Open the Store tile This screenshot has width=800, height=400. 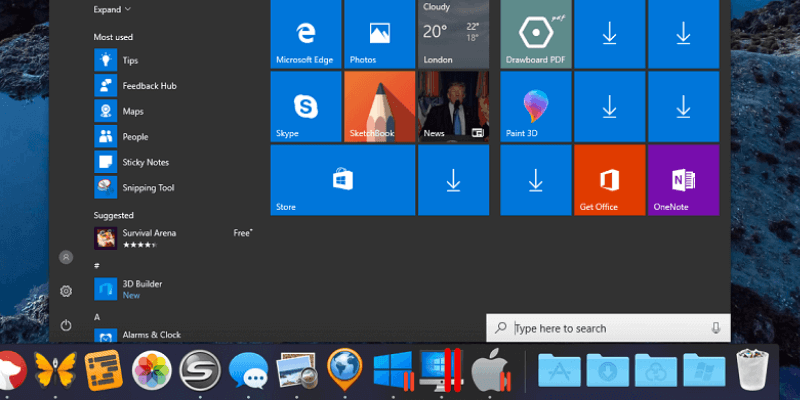[x=343, y=180]
